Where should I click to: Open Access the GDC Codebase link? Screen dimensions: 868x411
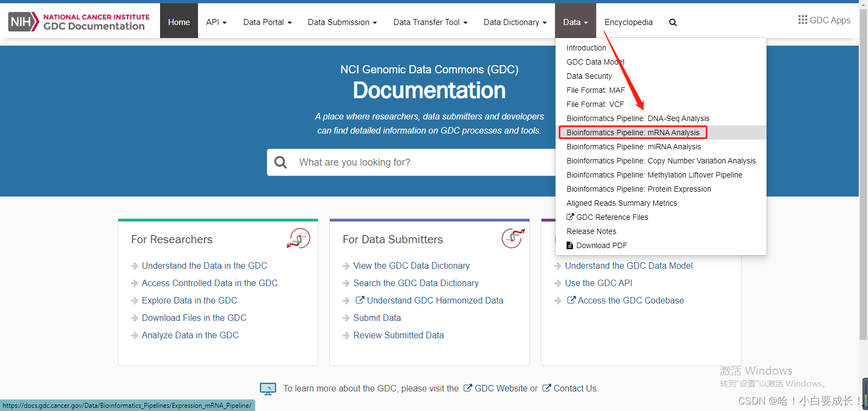tap(631, 300)
